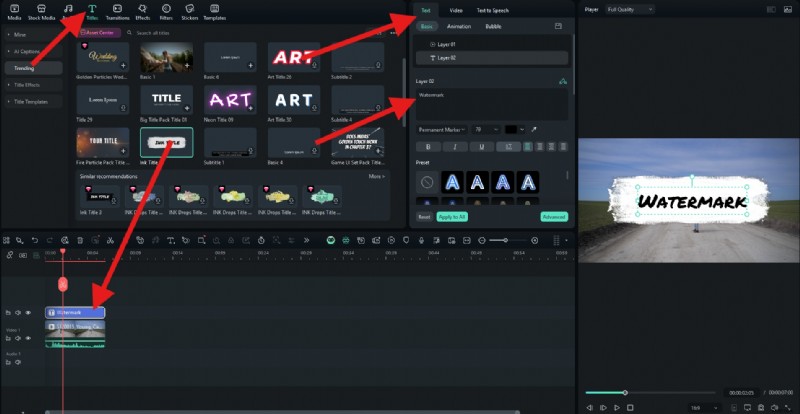Open the Stickers tab
Viewport: 800px width, 414px height.
pyautogui.click(x=190, y=12)
